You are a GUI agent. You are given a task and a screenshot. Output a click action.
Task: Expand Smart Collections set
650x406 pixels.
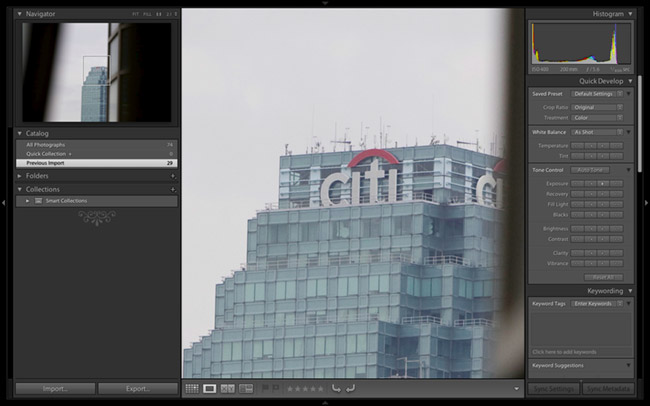click(x=27, y=201)
